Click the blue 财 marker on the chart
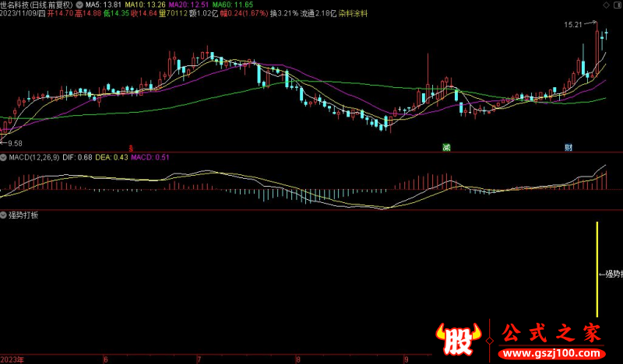The image size is (623, 364). pos(569,147)
